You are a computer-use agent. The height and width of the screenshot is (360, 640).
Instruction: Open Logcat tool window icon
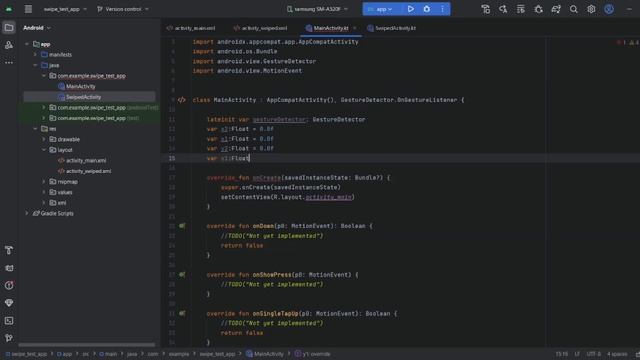tap(9, 268)
